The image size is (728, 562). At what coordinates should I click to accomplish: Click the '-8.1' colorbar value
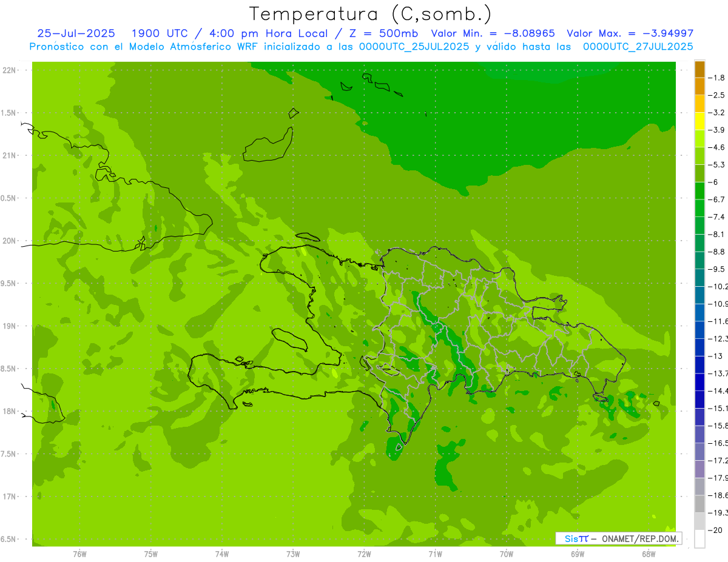717,234
